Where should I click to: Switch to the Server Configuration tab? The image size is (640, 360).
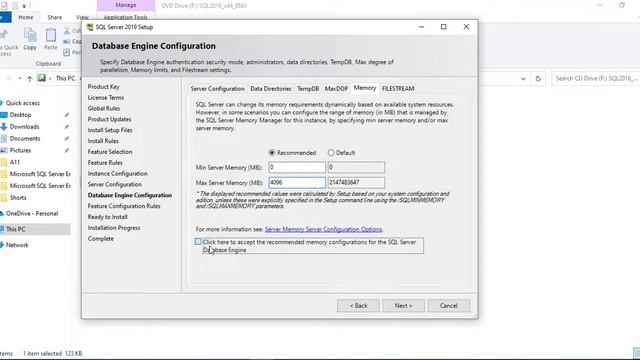(x=218, y=89)
